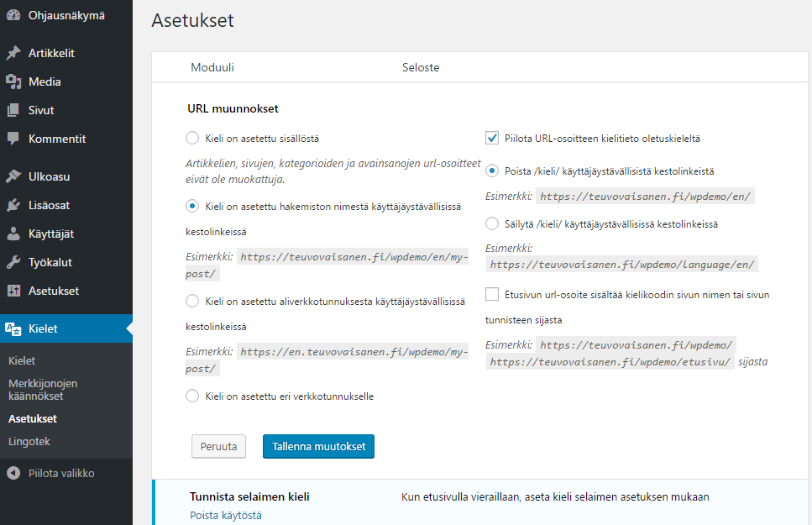Click the Seloste column header
812x525 pixels.
pos(421,67)
